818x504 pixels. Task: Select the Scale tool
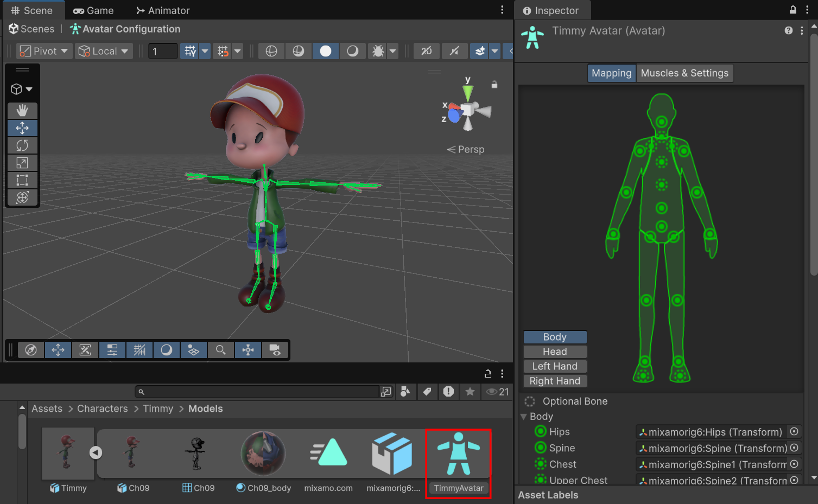point(22,163)
